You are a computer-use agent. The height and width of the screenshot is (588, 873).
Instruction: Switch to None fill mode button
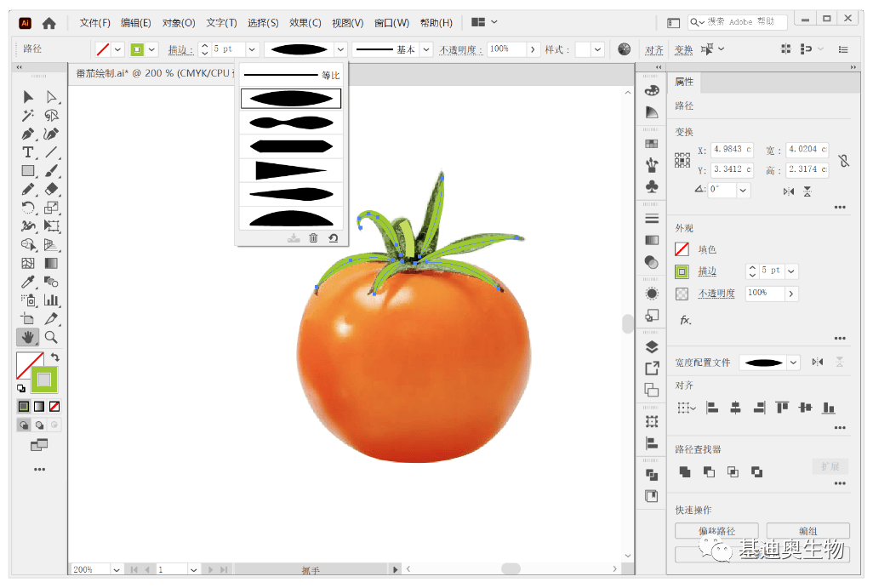(x=54, y=407)
